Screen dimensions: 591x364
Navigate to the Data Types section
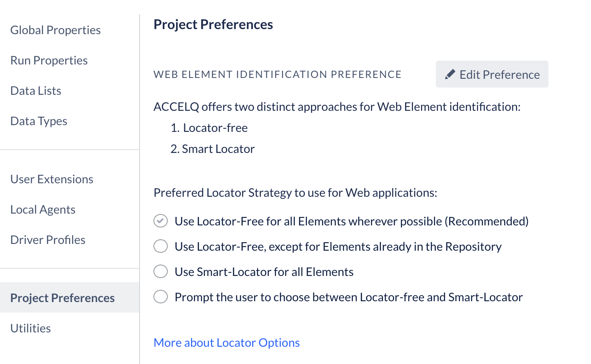click(39, 121)
